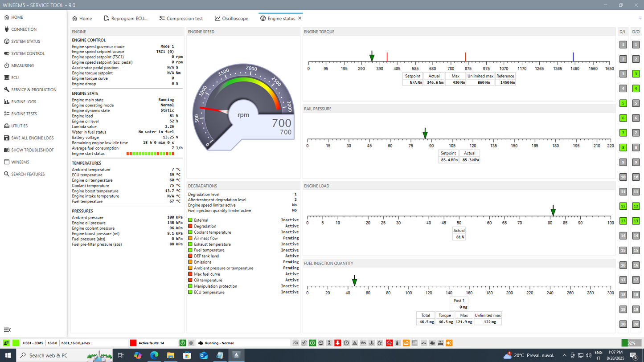Click the padlock icon in status bar
Viewport: 644px width, 362px height.
tap(304, 343)
